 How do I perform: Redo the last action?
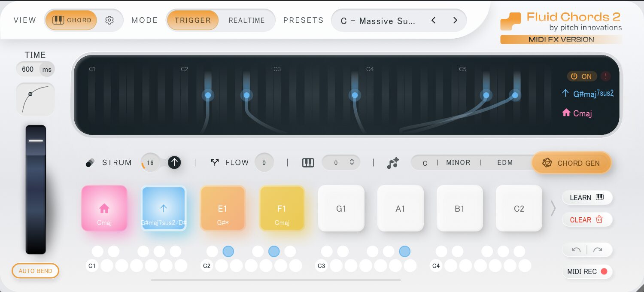click(598, 250)
